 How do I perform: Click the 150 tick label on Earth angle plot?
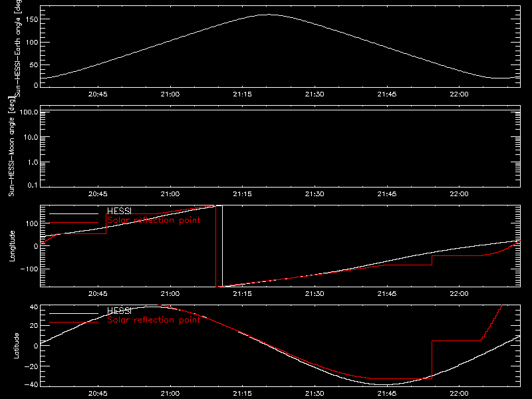[x=33, y=19]
